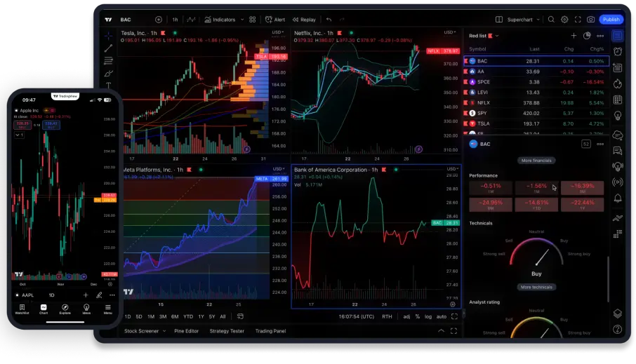Click the Publish button
The height and width of the screenshot is (364, 636).
coord(611,20)
